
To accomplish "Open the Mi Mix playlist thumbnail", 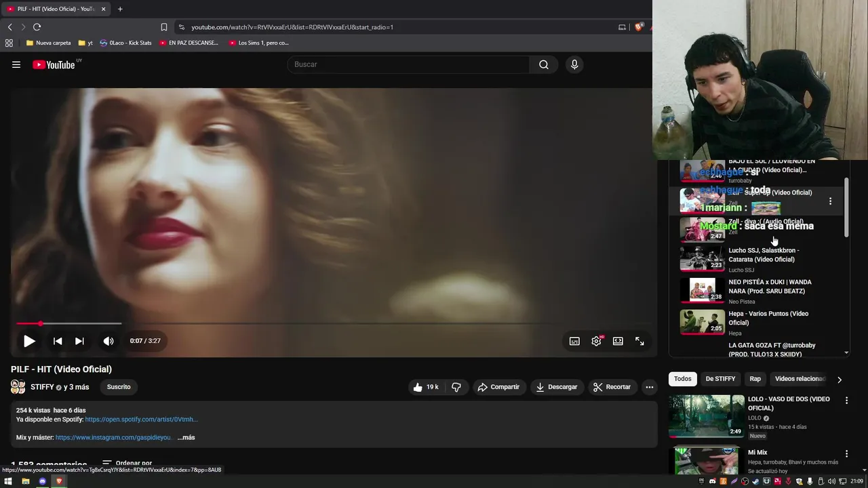I will pos(707,462).
